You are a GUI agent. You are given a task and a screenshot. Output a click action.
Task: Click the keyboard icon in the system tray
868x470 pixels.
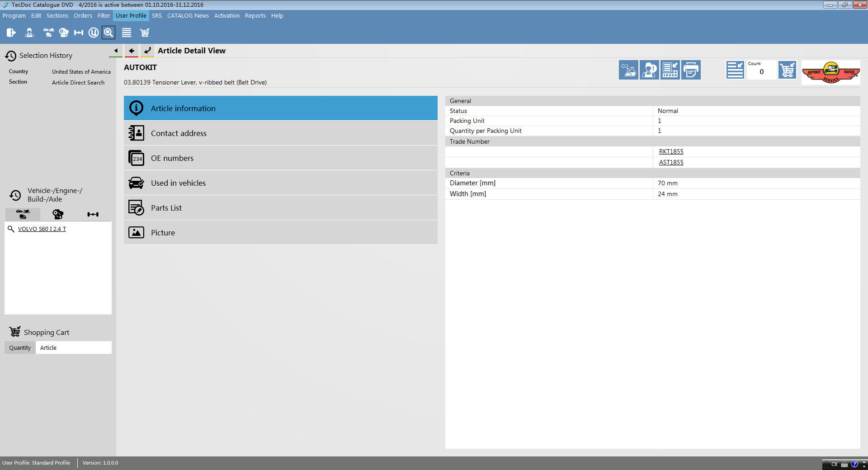(844, 464)
